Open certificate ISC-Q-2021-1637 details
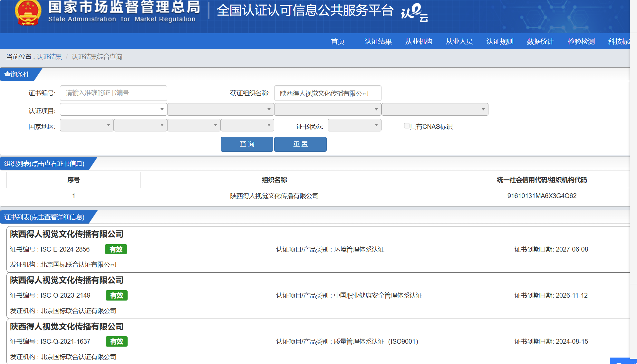The width and height of the screenshot is (637, 364). tap(318, 341)
